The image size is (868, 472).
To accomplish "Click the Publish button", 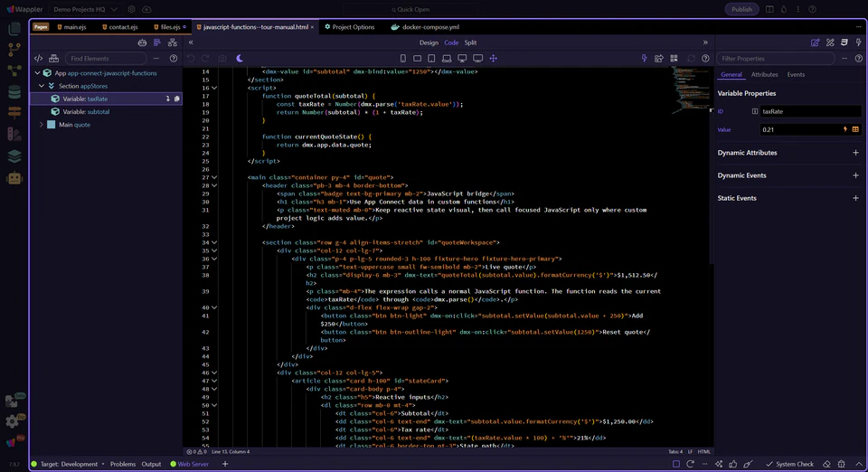I will click(741, 9).
